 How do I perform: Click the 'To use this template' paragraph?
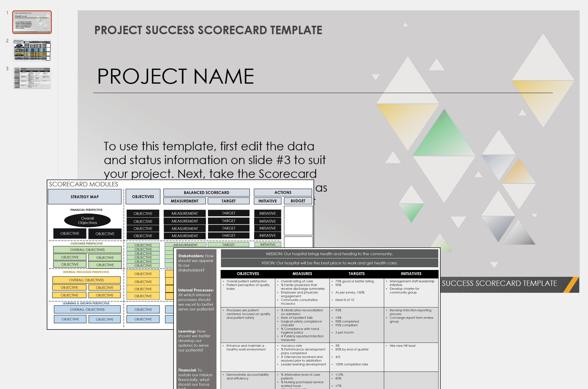tap(215, 160)
